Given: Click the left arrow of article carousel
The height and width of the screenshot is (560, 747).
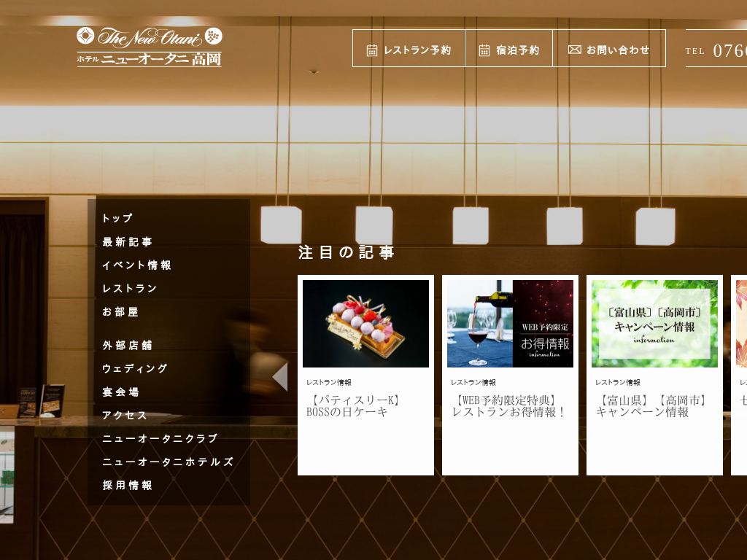Looking at the screenshot, I should (x=279, y=376).
